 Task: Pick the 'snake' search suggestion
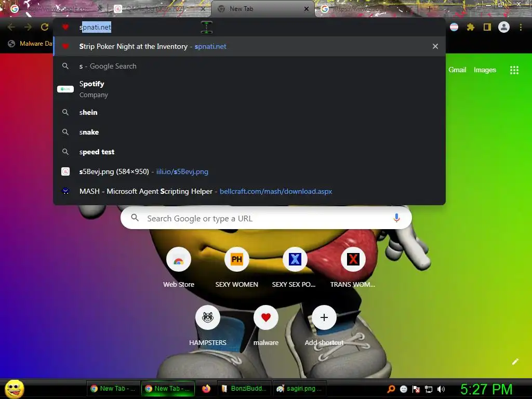(249, 132)
